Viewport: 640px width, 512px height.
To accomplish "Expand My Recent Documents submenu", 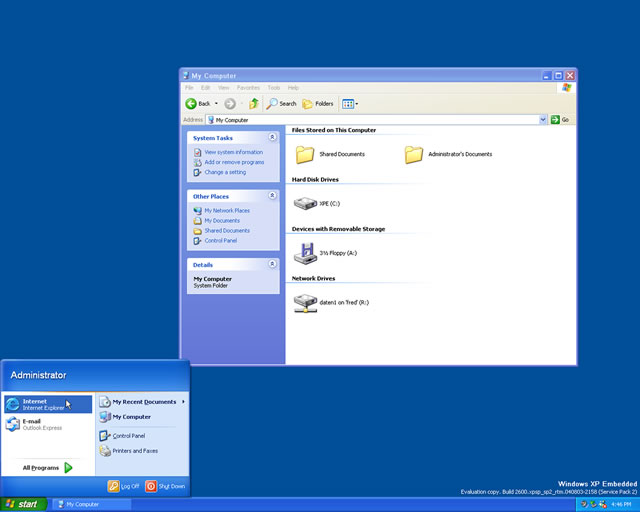I will [x=142, y=402].
